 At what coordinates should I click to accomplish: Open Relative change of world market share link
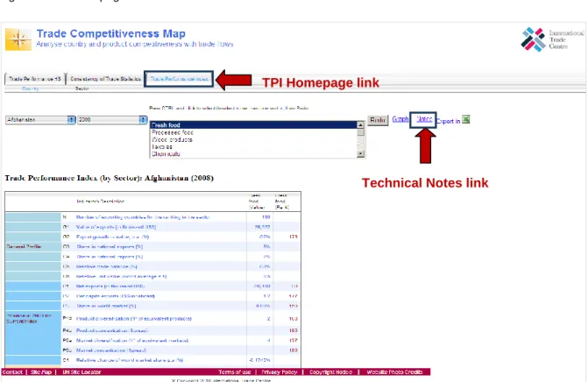click(x=130, y=360)
